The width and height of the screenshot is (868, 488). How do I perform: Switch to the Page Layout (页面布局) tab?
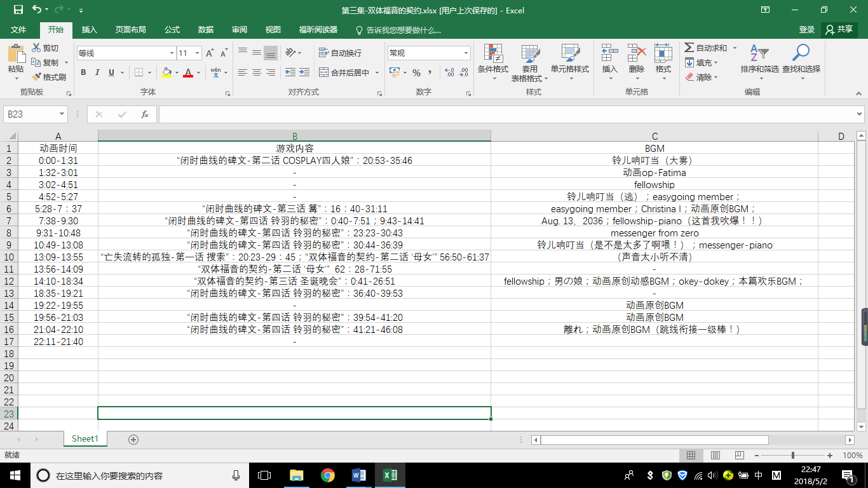point(130,30)
